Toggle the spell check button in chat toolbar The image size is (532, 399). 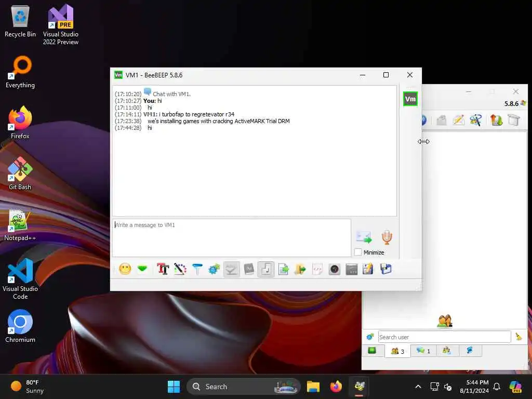pyautogui.click(x=231, y=269)
